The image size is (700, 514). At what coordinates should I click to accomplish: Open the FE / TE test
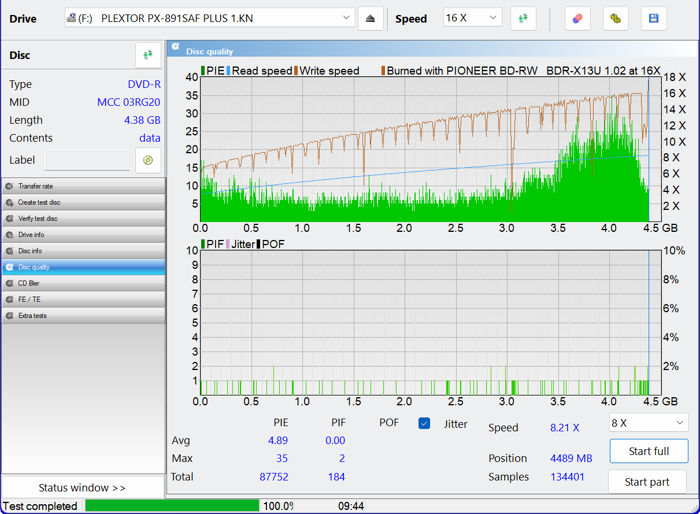coord(83,299)
